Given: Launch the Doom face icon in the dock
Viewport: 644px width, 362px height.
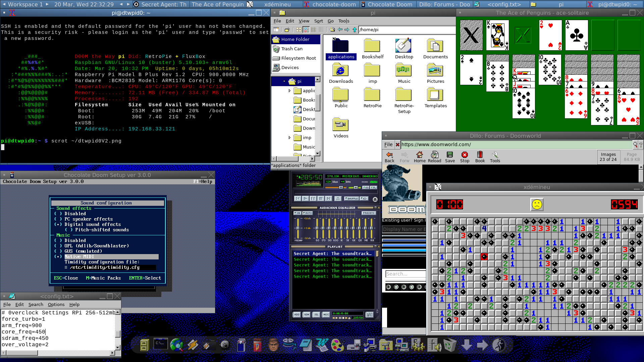Looking at the screenshot, I should coord(273,345).
